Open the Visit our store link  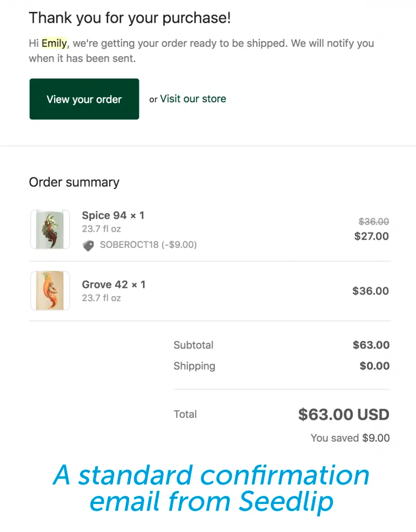coord(192,98)
